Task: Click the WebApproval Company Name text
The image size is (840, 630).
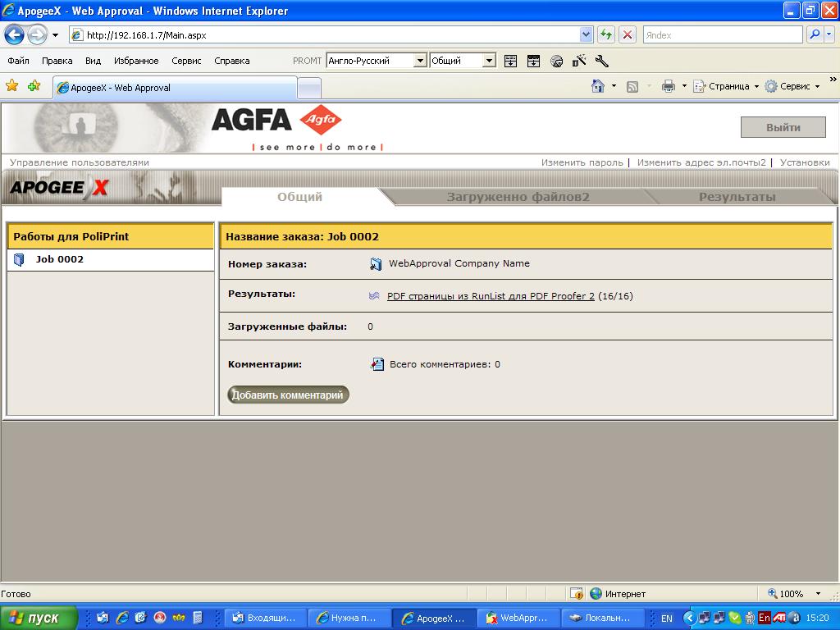Action: coord(459,263)
